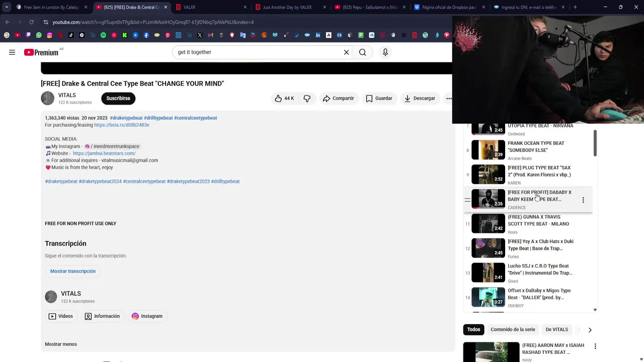
Task: Select the Todos filter chip
Action: click(473, 330)
